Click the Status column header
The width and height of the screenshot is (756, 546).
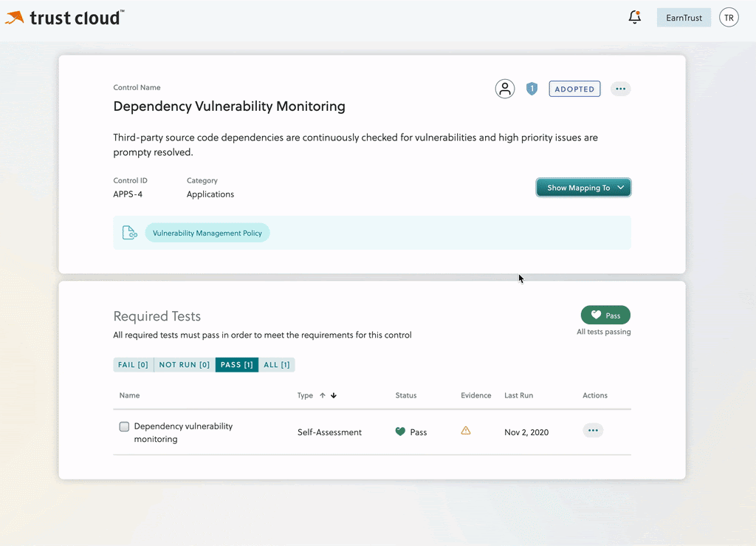pyautogui.click(x=406, y=395)
